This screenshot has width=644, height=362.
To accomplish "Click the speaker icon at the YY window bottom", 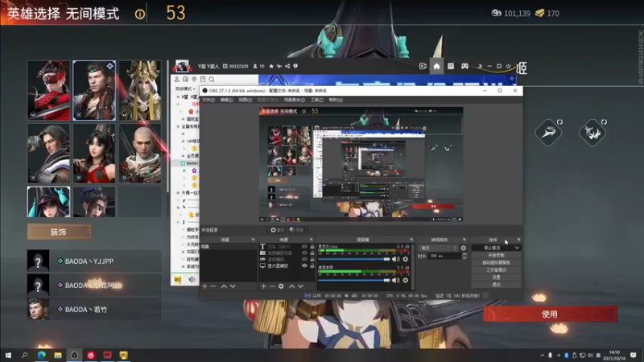I will (192, 279).
